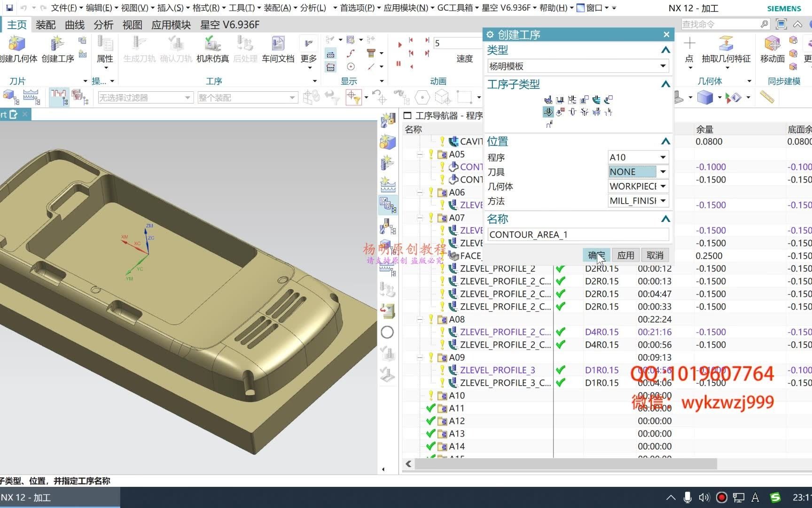
Task: Open the 刀具 dropdown showing NONE
Action: [x=663, y=172]
